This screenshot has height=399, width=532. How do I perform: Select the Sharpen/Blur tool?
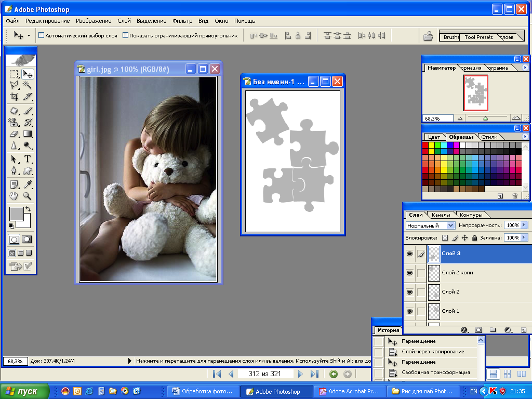[x=14, y=145]
